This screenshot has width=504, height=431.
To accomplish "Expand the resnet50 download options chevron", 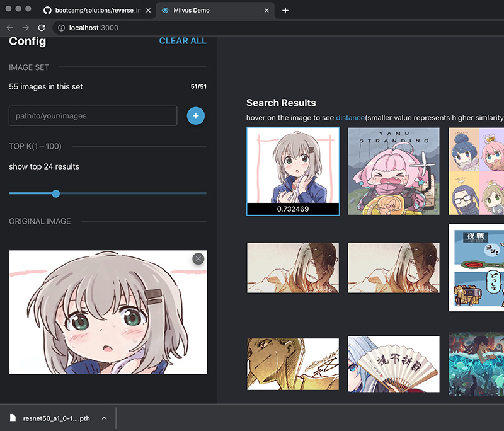I will tap(105, 418).
